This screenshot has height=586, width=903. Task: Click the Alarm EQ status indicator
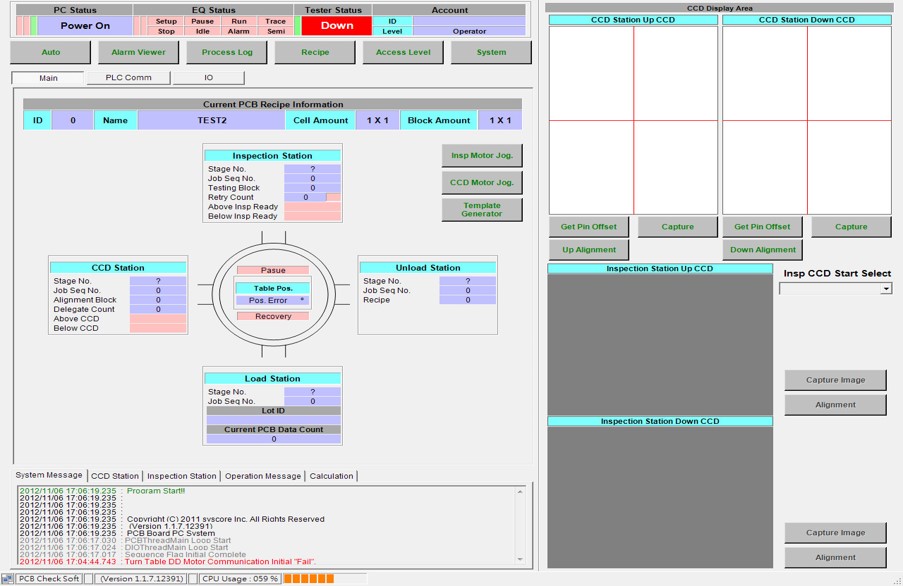(238, 31)
